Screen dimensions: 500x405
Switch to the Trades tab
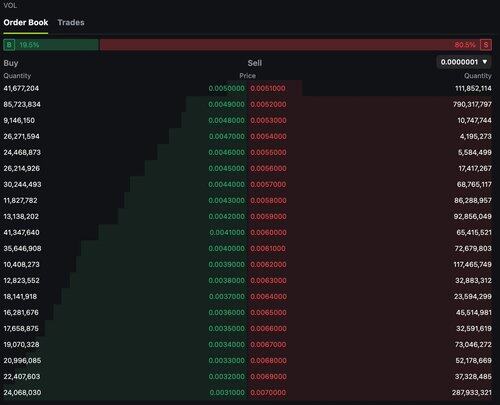(71, 22)
